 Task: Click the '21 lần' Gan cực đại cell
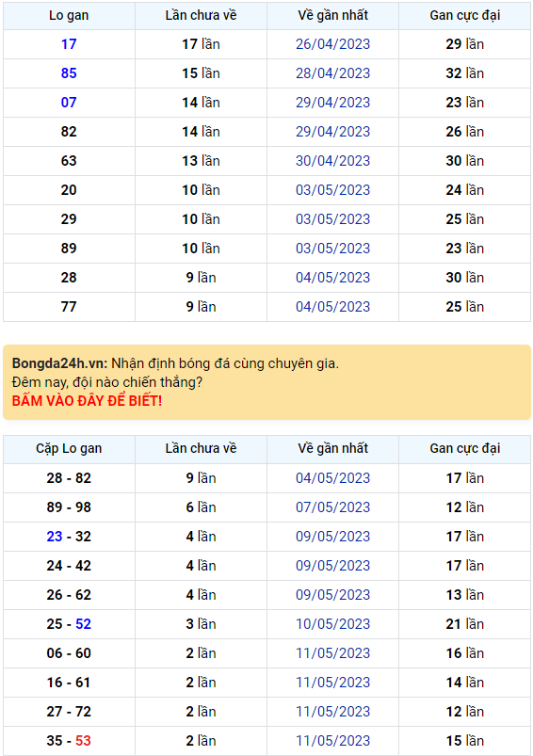(x=465, y=624)
